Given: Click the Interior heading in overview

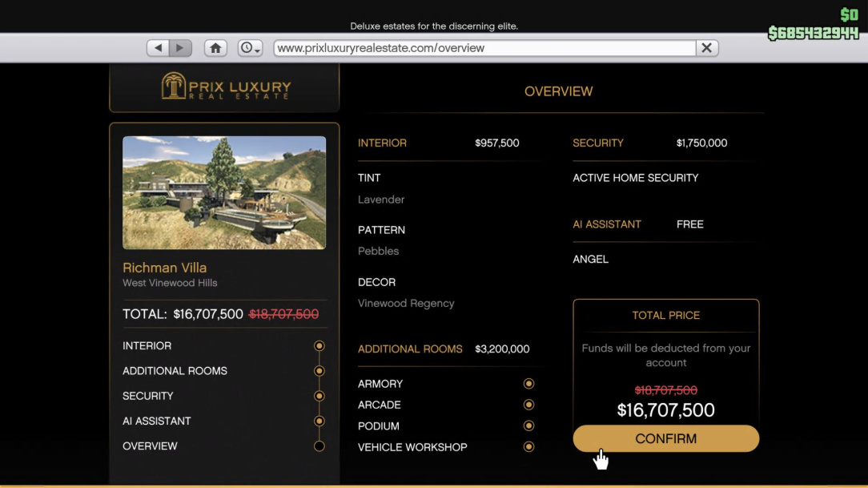Looking at the screenshot, I should coord(382,143).
